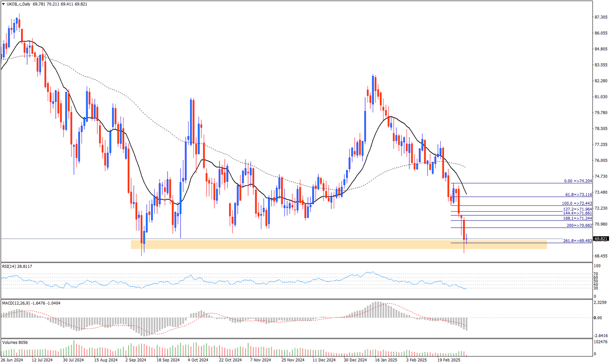Click the small triangle beside UKOIL.c,Daily title
The height and width of the screenshot is (364, 611).
pyautogui.click(x=4, y=4)
